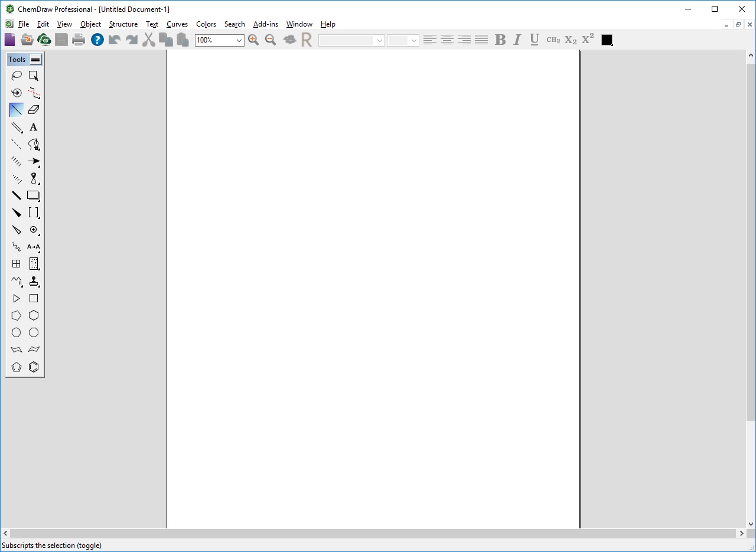Image resolution: width=756 pixels, height=552 pixels.
Task: Select the Text tool labeled A
Action: [34, 127]
